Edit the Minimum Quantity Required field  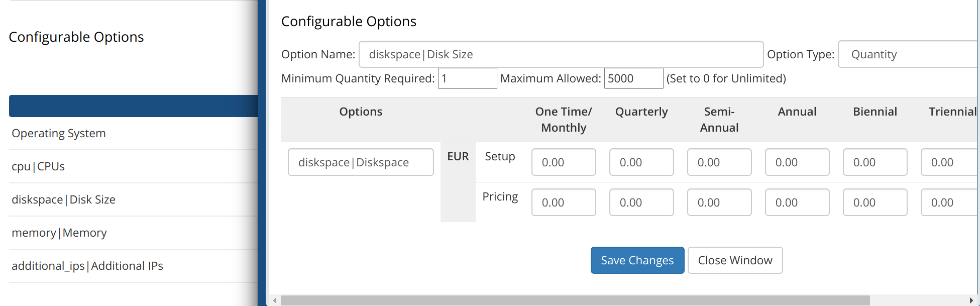(468, 78)
